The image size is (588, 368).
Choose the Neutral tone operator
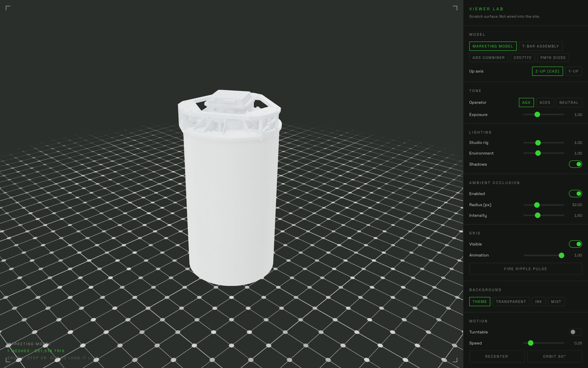[569, 103]
